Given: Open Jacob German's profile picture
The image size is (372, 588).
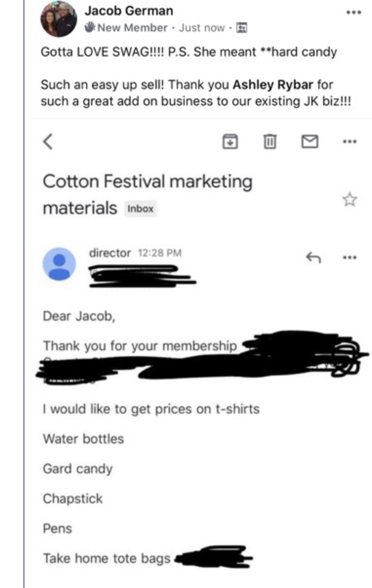Looking at the screenshot, I should [x=59, y=20].
